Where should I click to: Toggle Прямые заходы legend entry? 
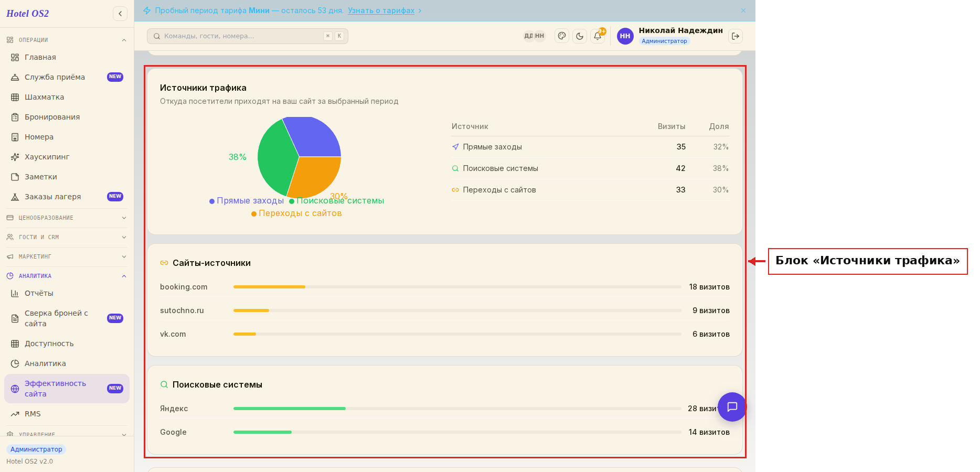pos(247,201)
